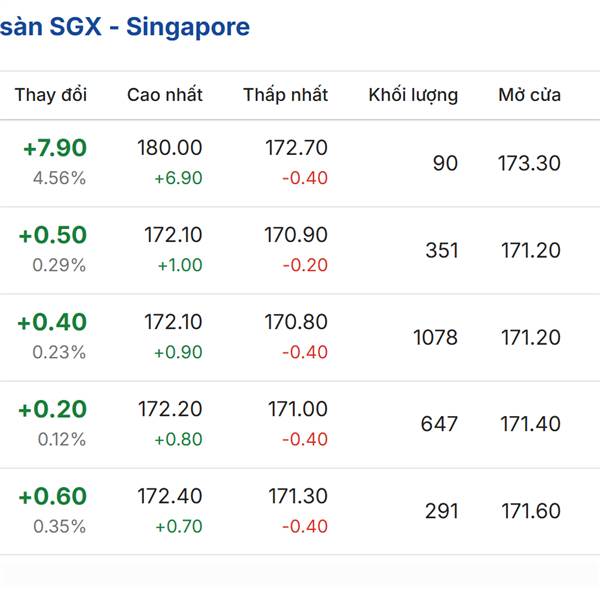
Task: Click the +0.40 change value
Action: coord(52,322)
